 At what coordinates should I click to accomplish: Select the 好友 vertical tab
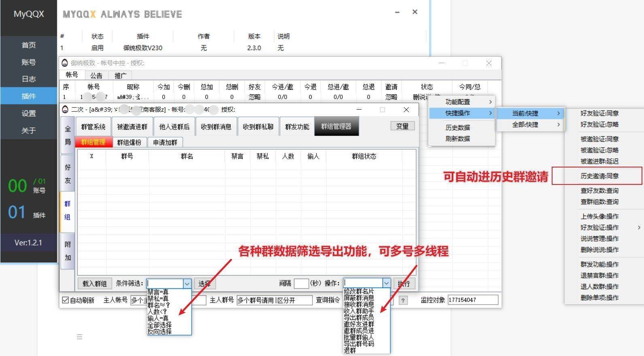click(68, 174)
